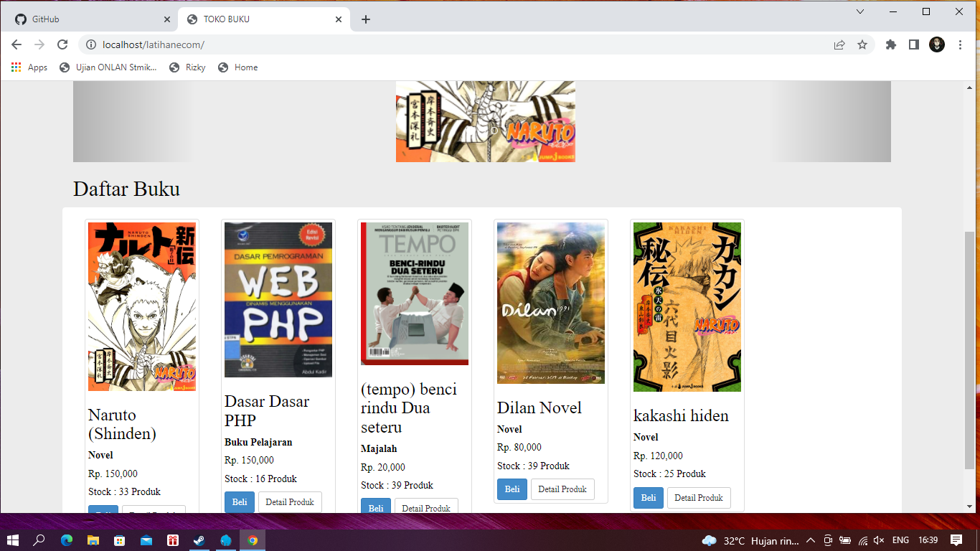Open the kakashi hiden cover image
980x551 pixels.
pos(687,307)
